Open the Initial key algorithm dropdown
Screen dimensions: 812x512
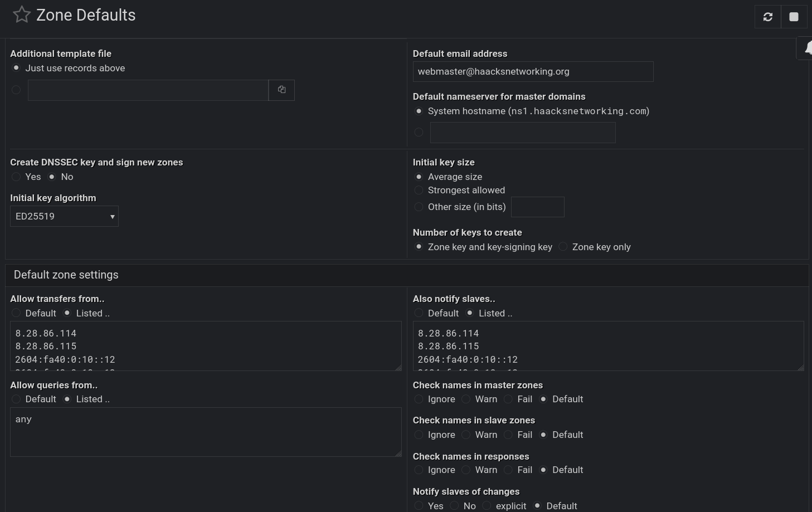[64, 217]
